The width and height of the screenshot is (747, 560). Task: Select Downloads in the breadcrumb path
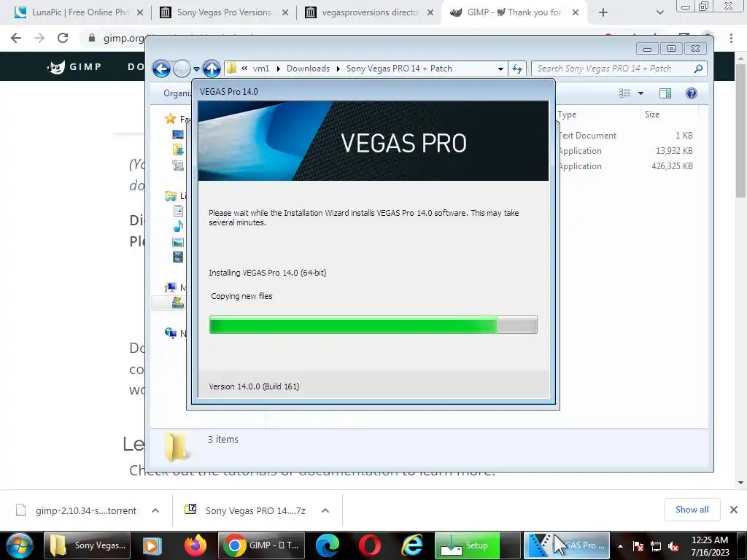pos(309,69)
